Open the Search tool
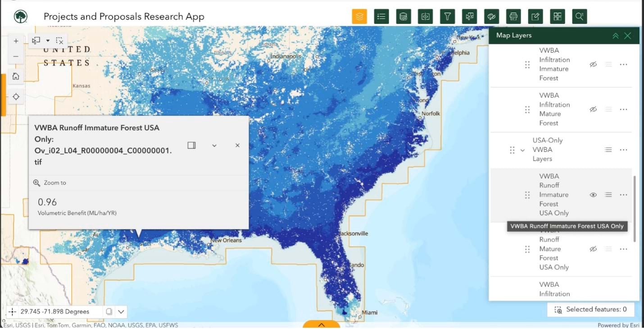The height and width of the screenshot is (329, 644). tap(579, 16)
